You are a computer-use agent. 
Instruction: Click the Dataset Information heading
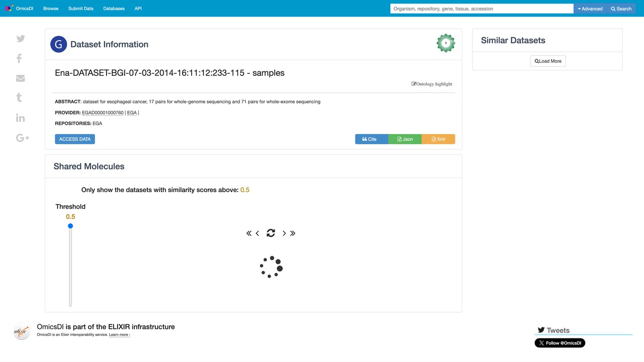tap(109, 44)
